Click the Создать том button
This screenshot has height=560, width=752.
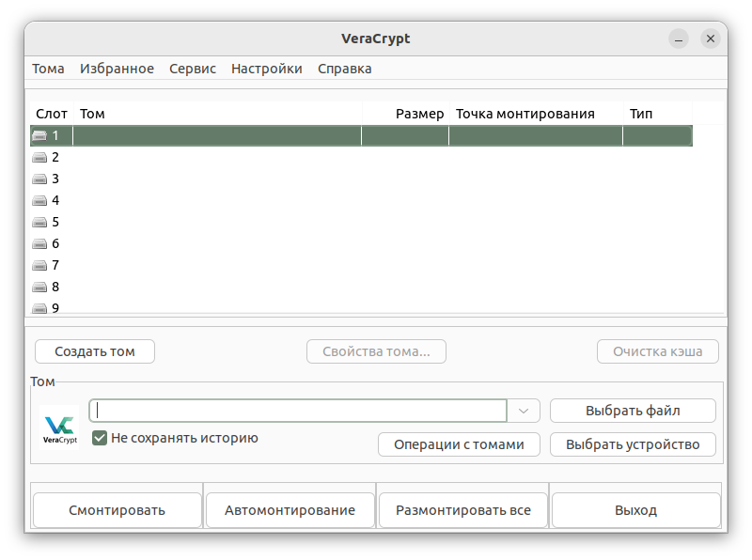(x=95, y=351)
